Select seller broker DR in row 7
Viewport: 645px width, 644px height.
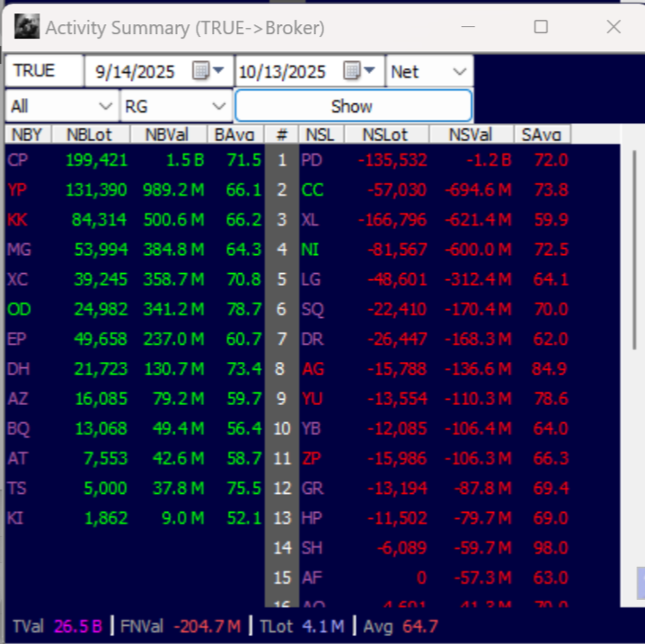(x=313, y=339)
